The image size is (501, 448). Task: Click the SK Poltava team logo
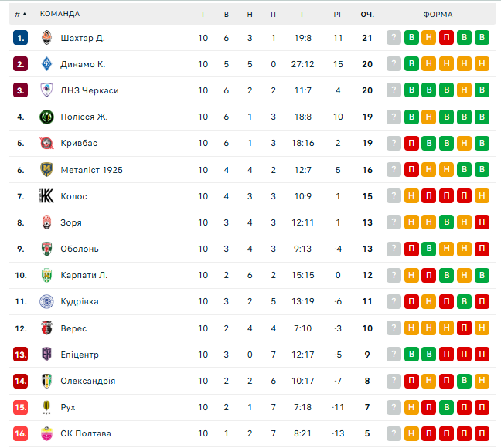46,433
